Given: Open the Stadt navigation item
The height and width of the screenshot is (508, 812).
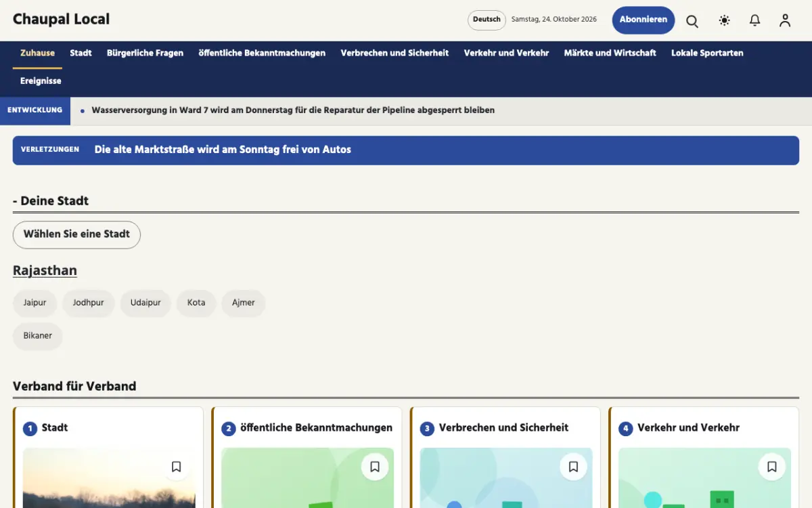Looking at the screenshot, I should (x=81, y=53).
